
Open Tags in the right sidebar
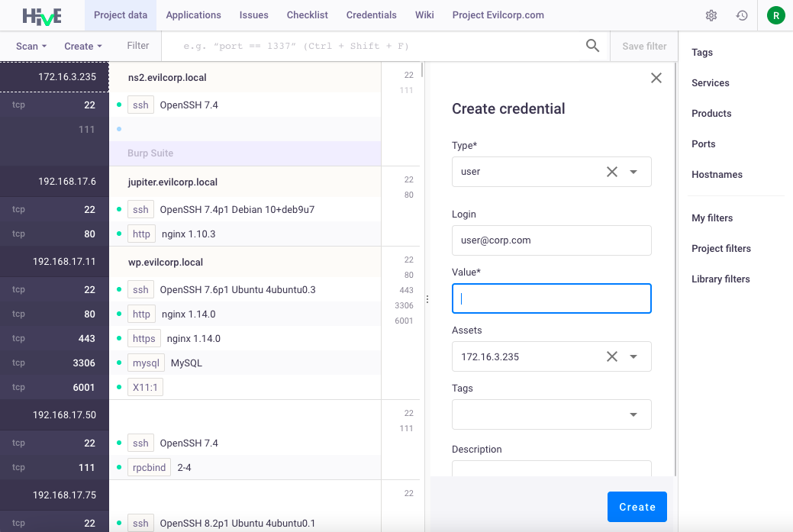coord(702,53)
